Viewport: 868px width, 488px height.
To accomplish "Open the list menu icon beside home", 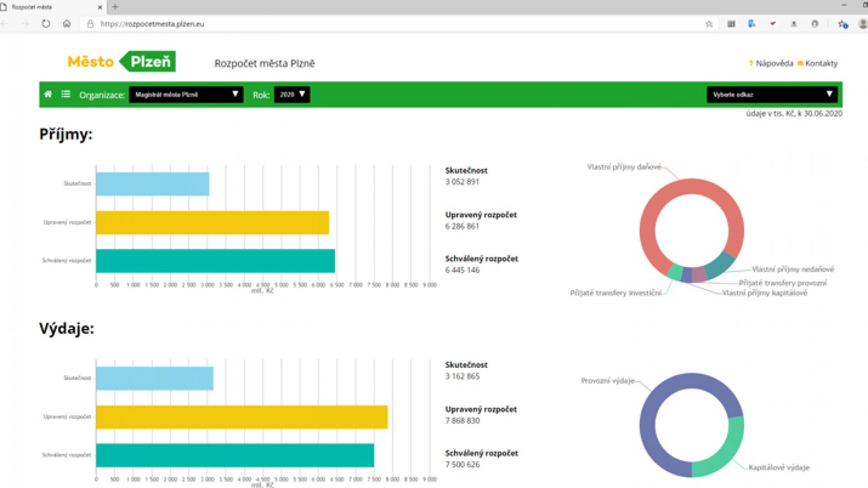I will [66, 94].
